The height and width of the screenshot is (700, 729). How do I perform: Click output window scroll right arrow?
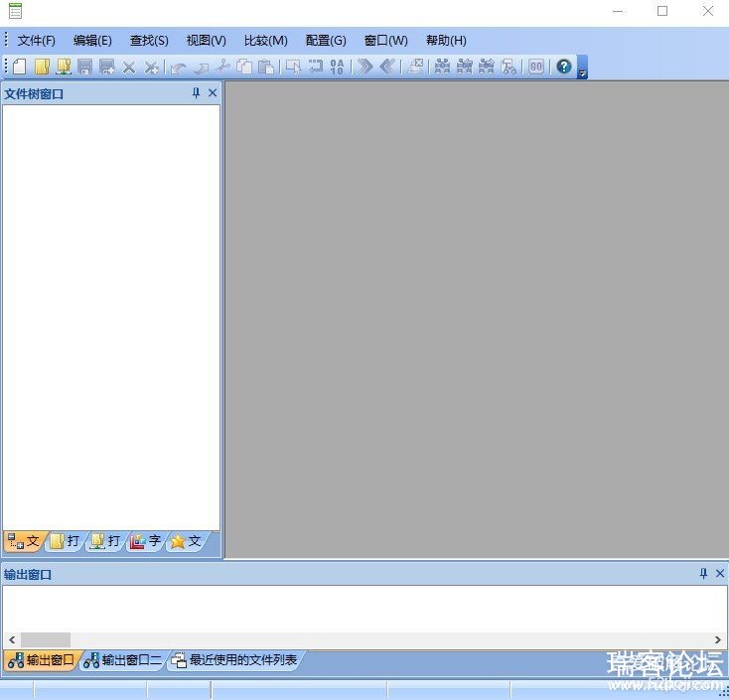(717, 640)
